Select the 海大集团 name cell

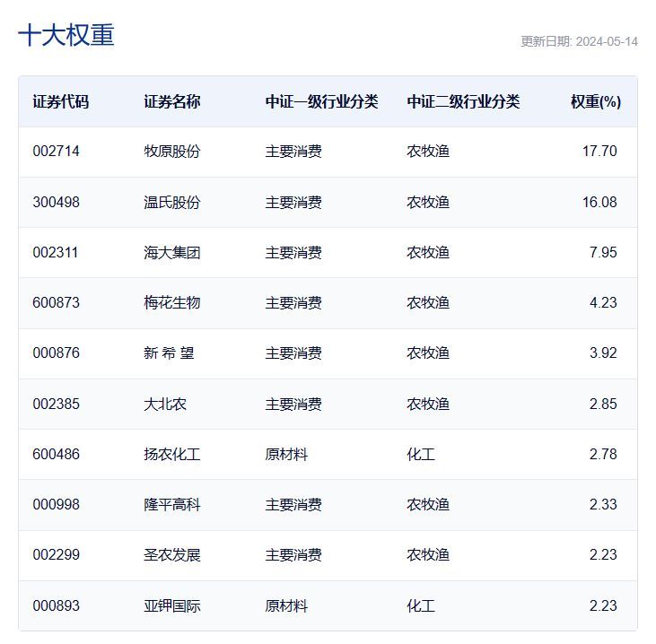(172, 252)
